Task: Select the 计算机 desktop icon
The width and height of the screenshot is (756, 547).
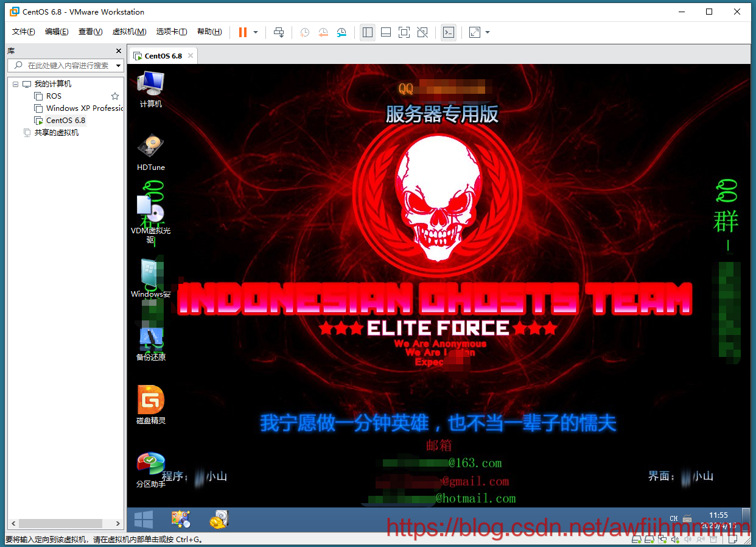Action: point(151,90)
